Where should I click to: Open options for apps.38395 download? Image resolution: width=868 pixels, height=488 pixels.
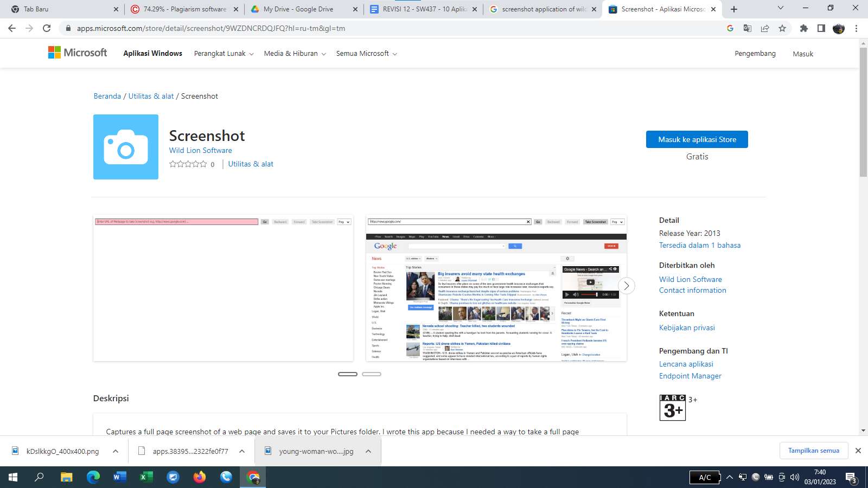click(242, 451)
